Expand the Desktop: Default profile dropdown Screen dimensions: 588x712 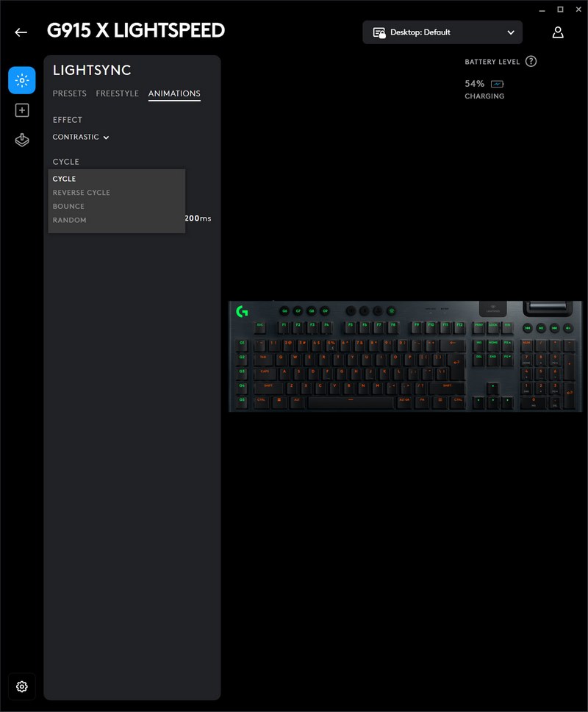[442, 32]
